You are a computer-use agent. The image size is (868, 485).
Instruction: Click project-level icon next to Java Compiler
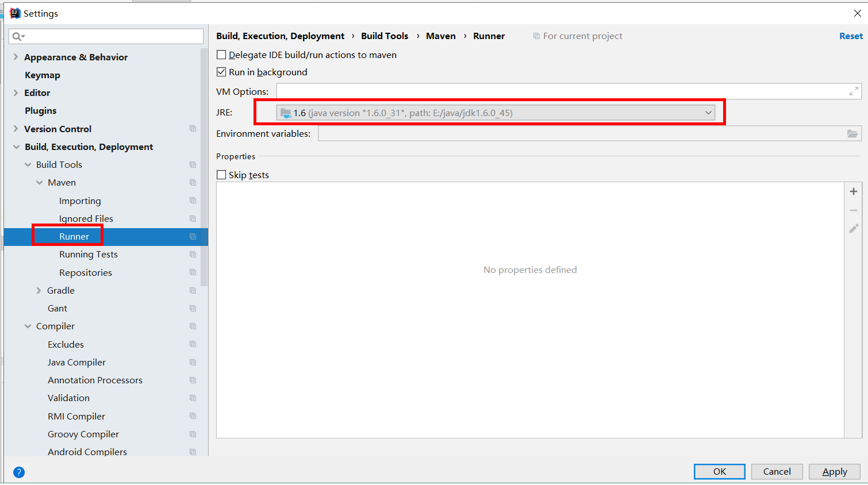[x=193, y=363]
